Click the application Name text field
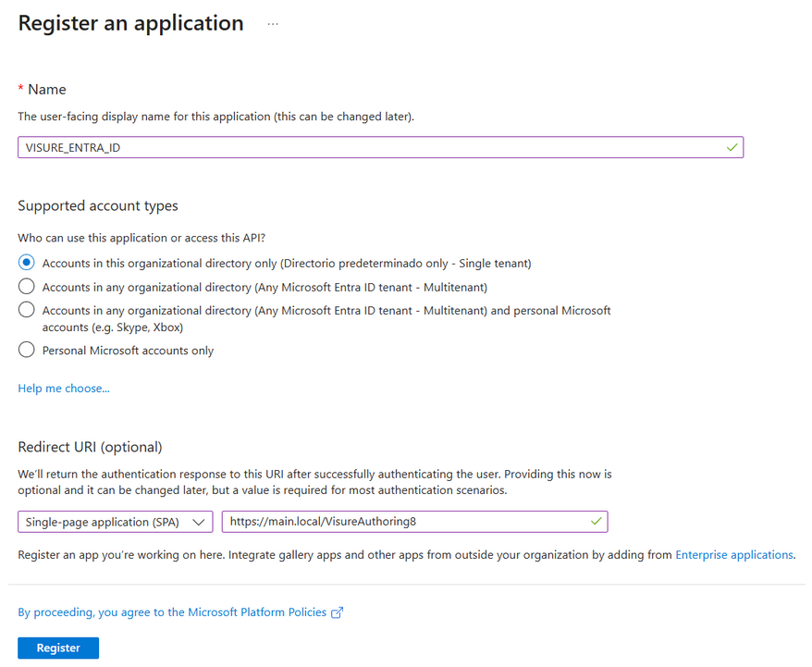This screenshot has width=812, height=667. [370, 147]
